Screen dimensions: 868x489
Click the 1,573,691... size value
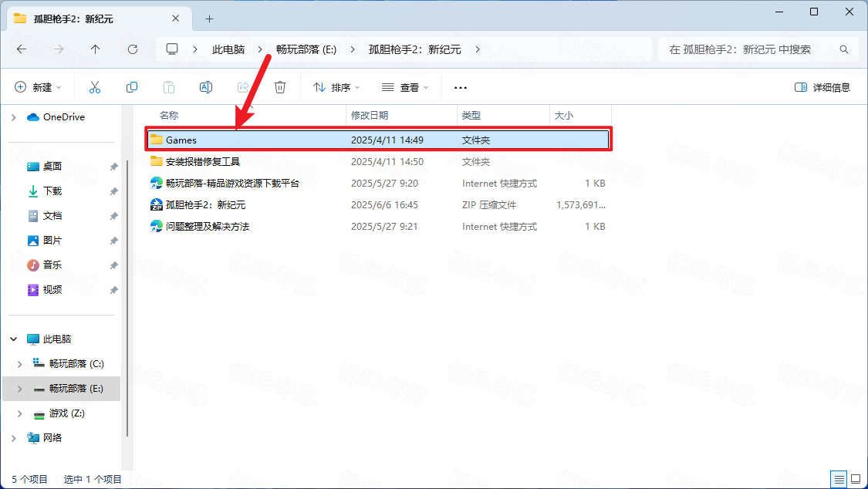[x=581, y=204]
